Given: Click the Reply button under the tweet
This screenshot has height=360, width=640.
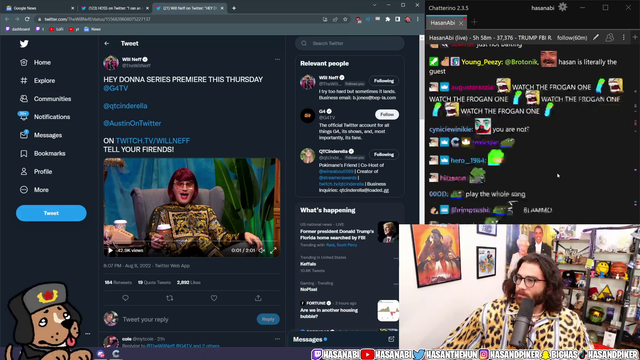Looking at the screenshot, I should coord(268,319).
